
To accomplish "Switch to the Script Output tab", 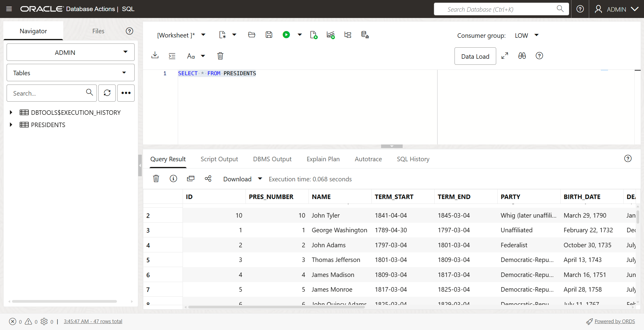I will click(219, 159).
